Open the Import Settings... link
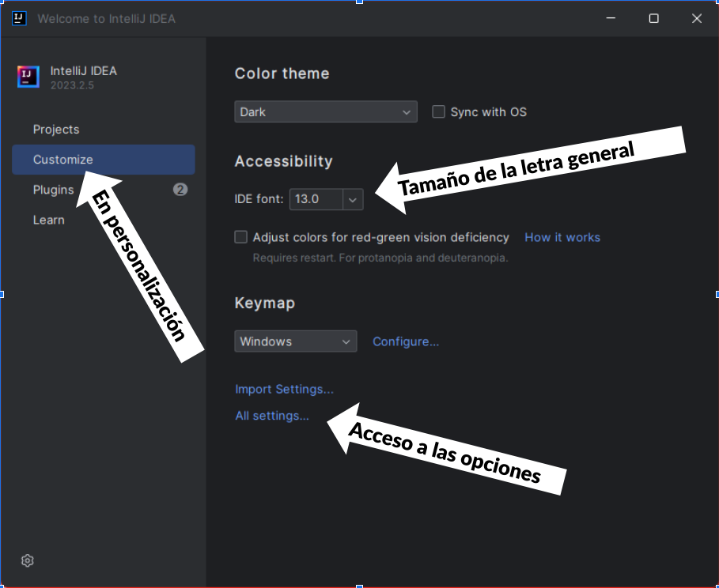The image size is (719, 588). coord(284,389)
